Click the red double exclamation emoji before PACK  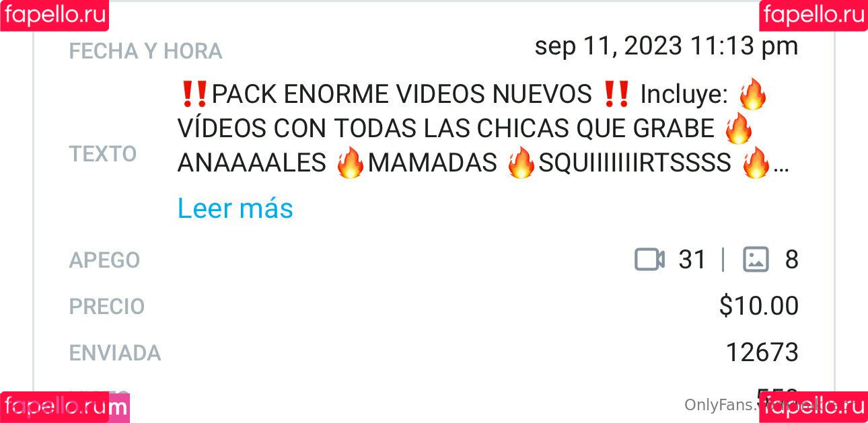point(194,95)
